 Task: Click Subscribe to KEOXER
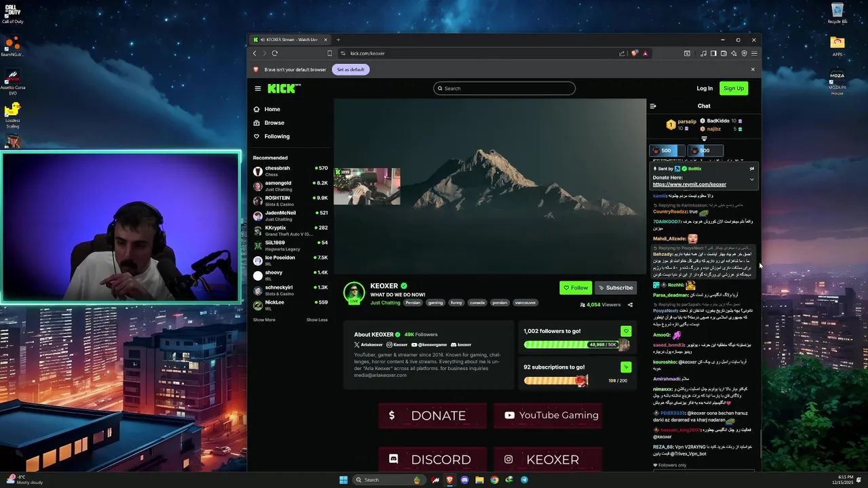click(616, 287)
